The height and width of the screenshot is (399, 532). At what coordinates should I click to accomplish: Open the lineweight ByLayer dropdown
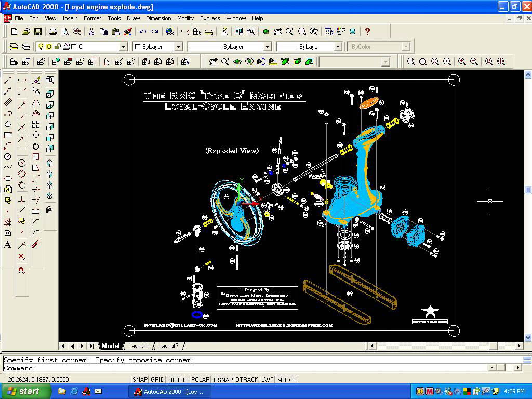point(337,47)
